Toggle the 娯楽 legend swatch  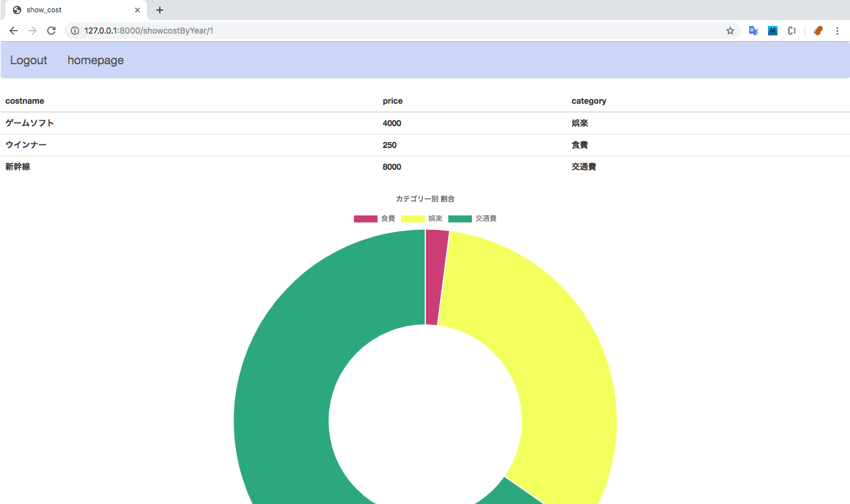tap(413, 219)
